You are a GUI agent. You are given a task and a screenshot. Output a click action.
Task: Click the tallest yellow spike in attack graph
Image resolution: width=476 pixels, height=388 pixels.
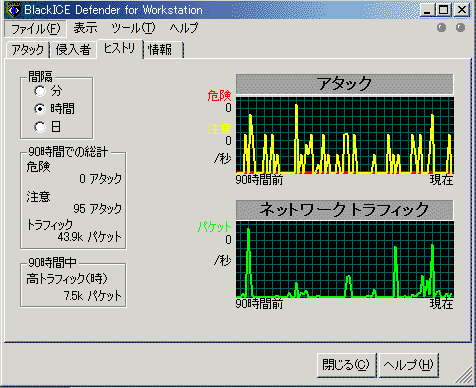(x=296, y=138)
